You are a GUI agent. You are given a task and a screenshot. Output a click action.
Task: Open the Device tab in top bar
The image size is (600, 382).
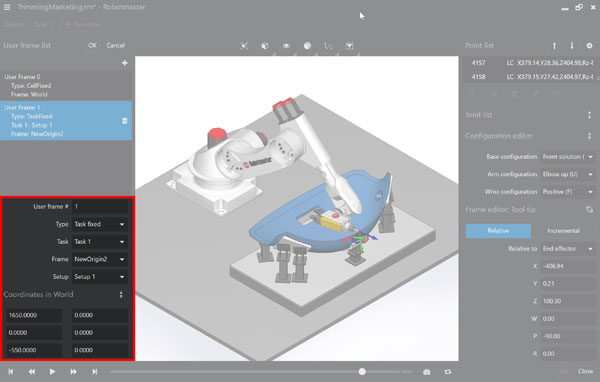[x=15, y=24]
